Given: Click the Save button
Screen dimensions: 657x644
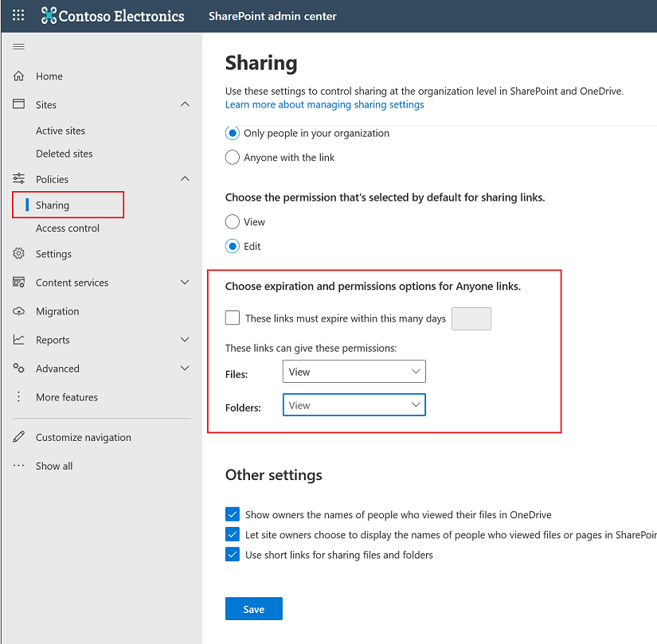Looking at the screenshot, I should tap(254, 608).
